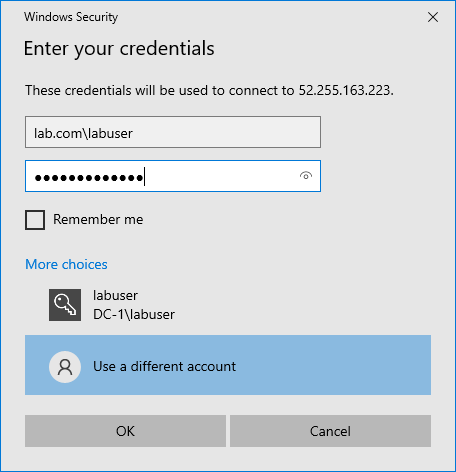456x472 pixels.
Task: Collapse the More choices section
Action: tap(66, 264)
